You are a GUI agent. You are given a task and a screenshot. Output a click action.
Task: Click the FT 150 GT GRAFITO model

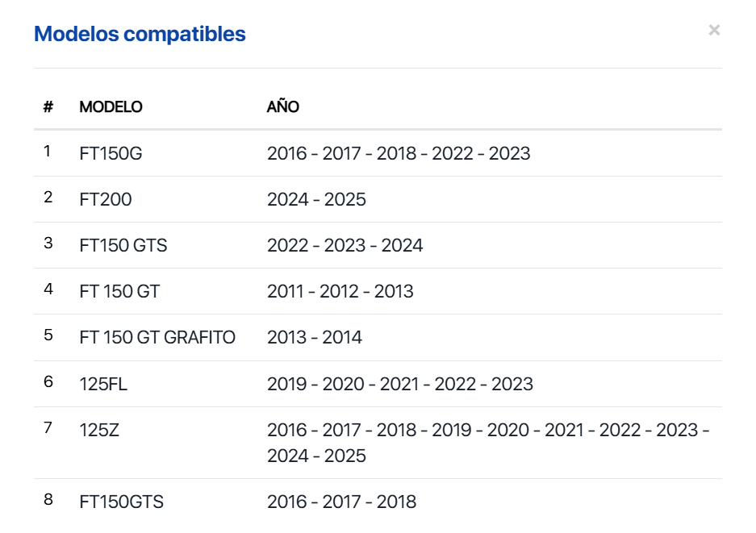point(157,337)
